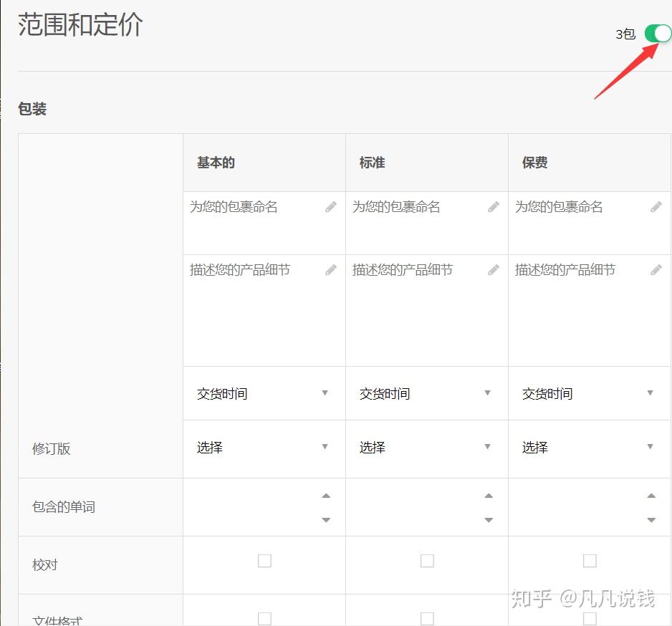
Task: Open 交货时间 dropdown in 保费 column
Action: coord(590,393)
